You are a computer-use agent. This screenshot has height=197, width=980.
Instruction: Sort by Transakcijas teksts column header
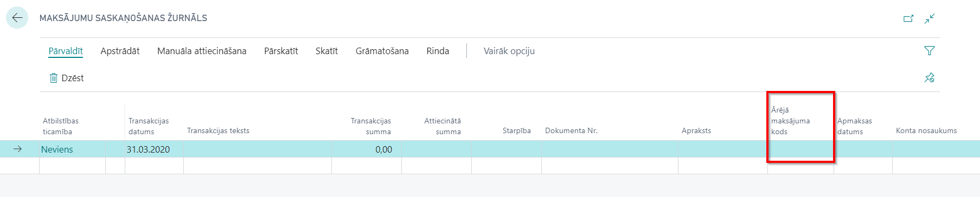click(x=218, y=130)
